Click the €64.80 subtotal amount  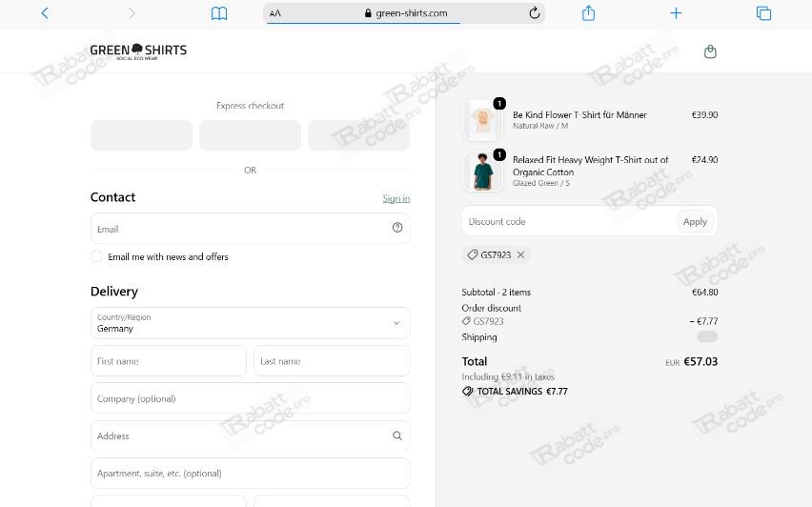tap(705, 292)
